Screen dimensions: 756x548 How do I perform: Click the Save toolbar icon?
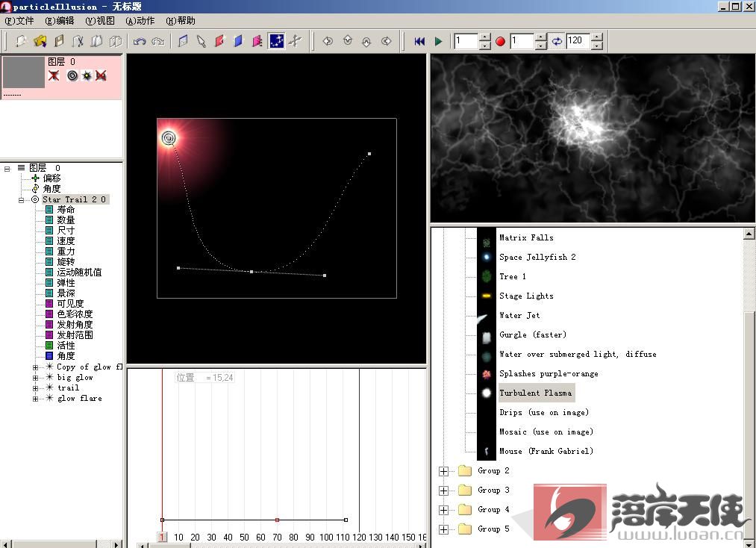59,42
